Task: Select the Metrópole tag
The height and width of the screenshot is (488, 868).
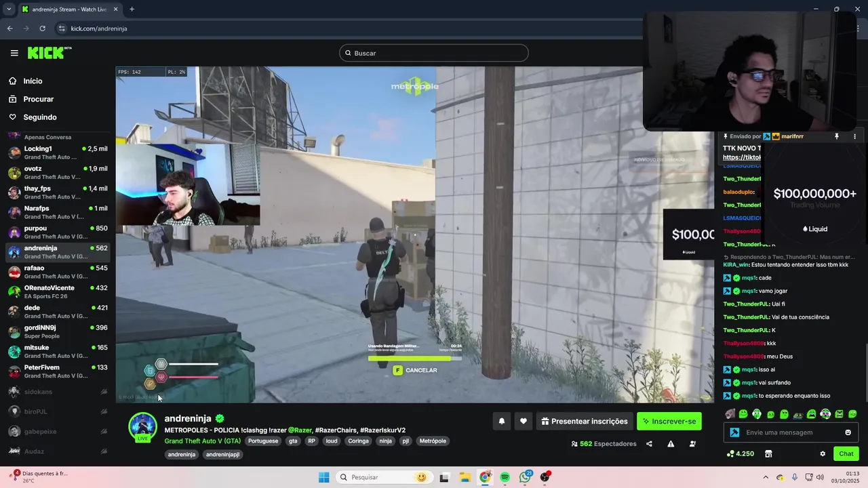Action: tap(433, 441)
